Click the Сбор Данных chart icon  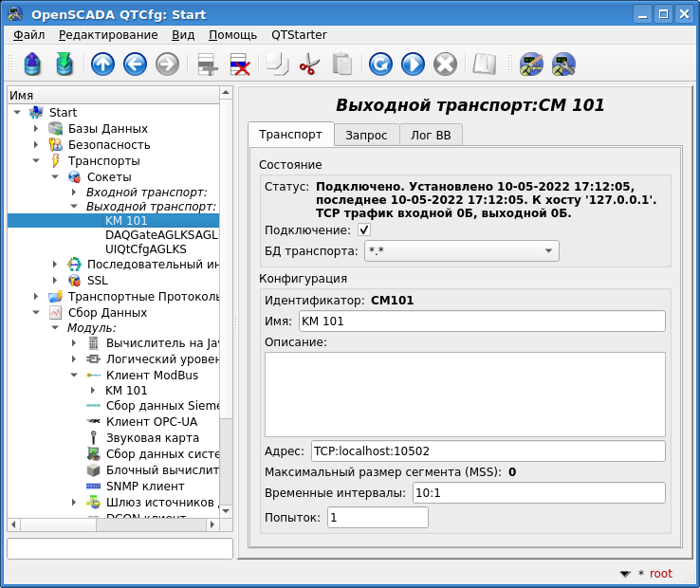[55, 313]
